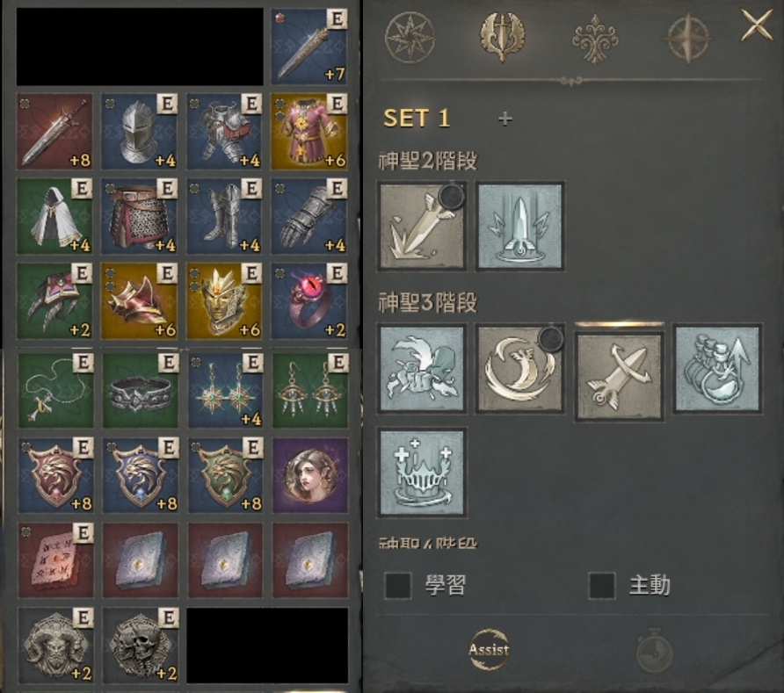Open the fleur-de-lis ornament tab
The width and height of the screenshot is (784, 693).
(x=595, y=39)
